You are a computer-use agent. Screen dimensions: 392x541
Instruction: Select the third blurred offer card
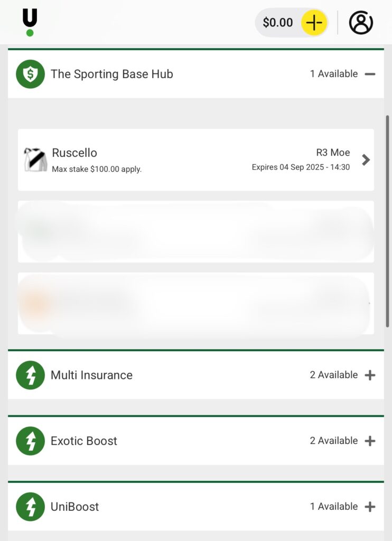coord(195,303)
